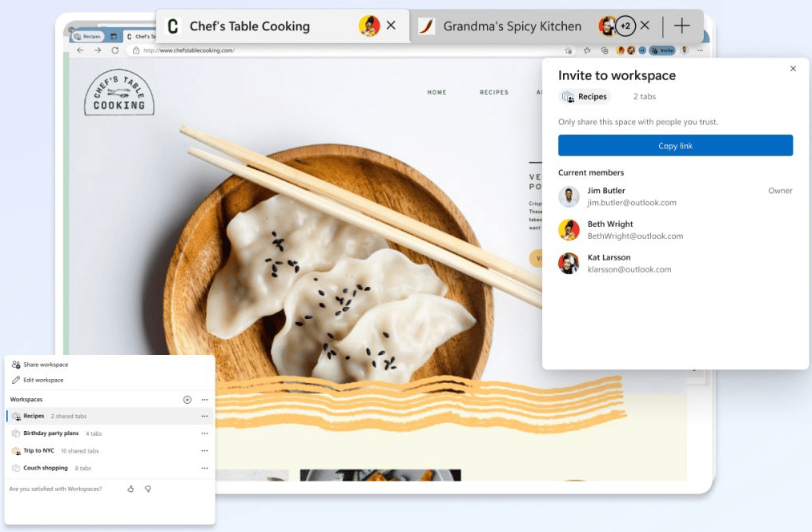The height and width of the screenshot is (532, 812).
Task: Click the Owner label for Jim Butler
Action: point(780,191)
